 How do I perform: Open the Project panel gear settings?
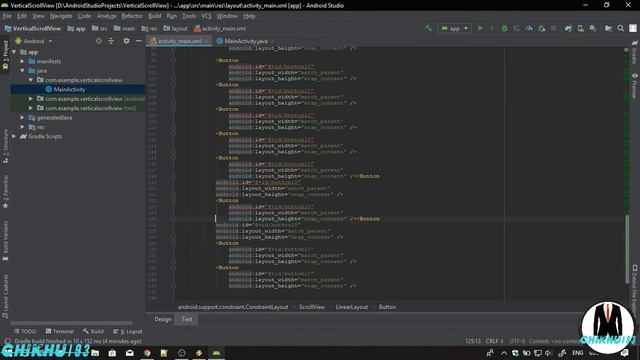[x=126, y=41]
